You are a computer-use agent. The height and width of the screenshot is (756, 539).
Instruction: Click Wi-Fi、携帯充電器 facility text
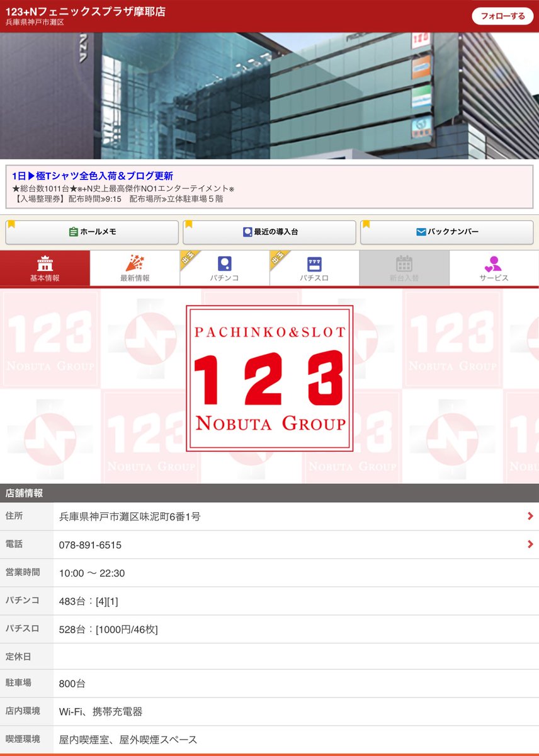(101, 712)
